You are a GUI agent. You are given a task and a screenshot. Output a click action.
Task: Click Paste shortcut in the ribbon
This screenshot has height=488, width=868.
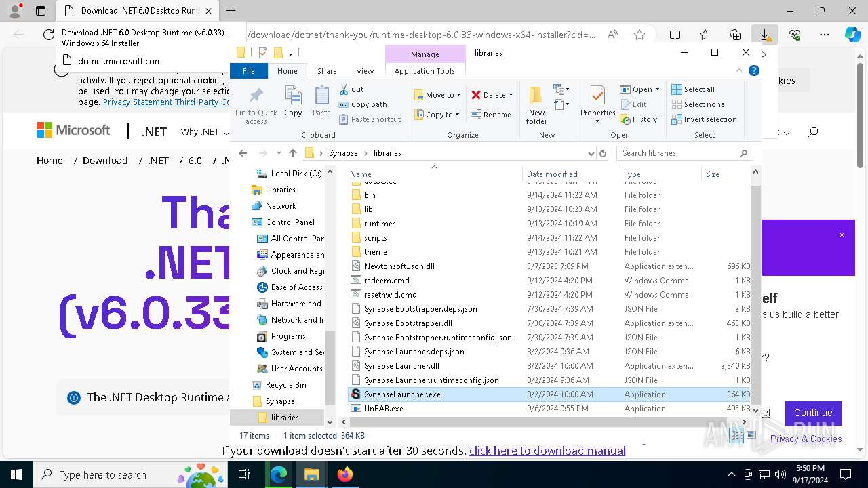click(x=370, y=119)
